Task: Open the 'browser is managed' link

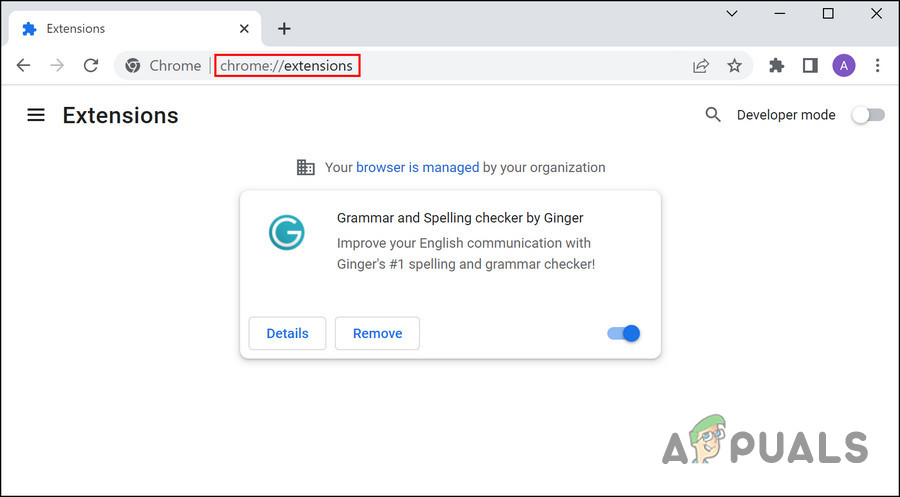Action: 417,168
